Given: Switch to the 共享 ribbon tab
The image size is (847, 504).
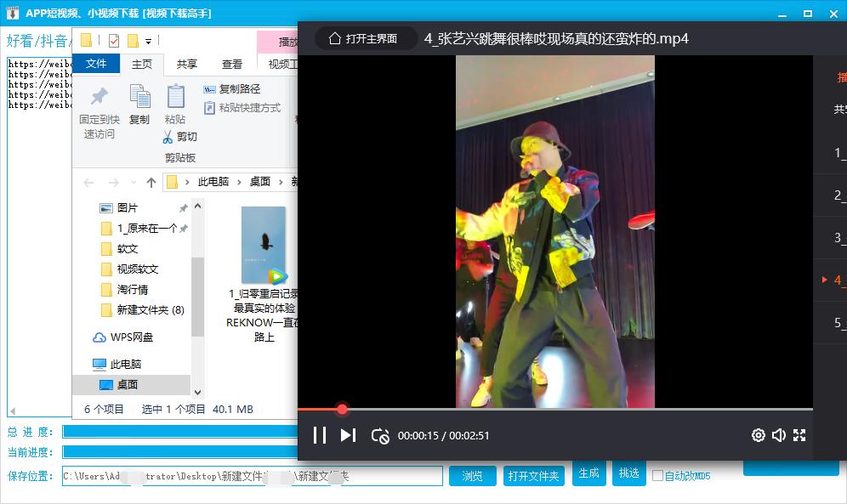Looking at the screenshot, I should coord(186,64).
